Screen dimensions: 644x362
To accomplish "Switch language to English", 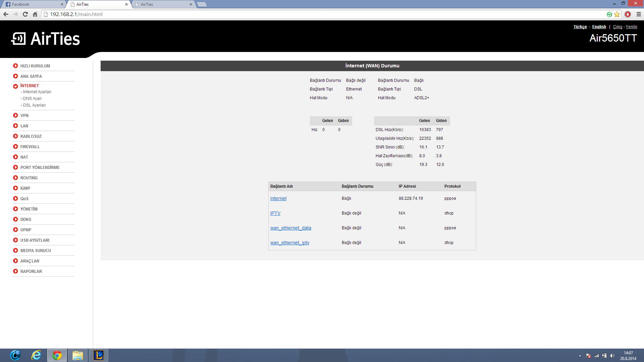I will 599,27.
